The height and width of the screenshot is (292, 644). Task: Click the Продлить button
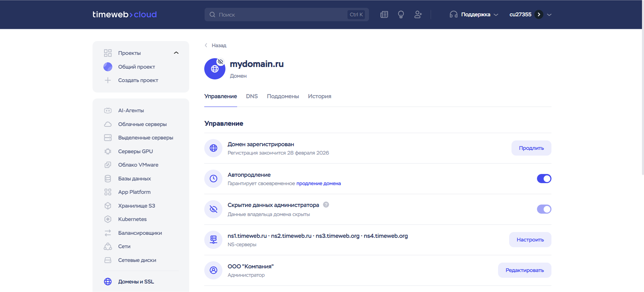(x=531, y=148)
